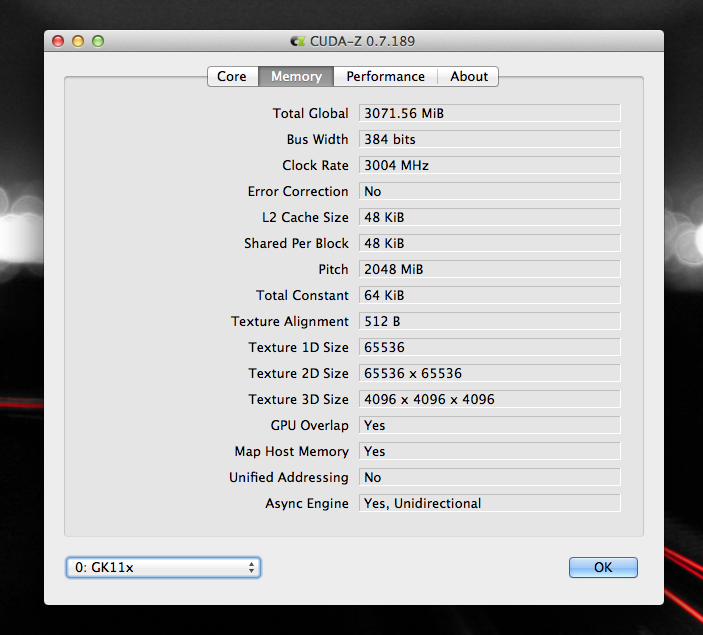Click the Bus Width label
The image size is (703, 635).
click(317, 139)
